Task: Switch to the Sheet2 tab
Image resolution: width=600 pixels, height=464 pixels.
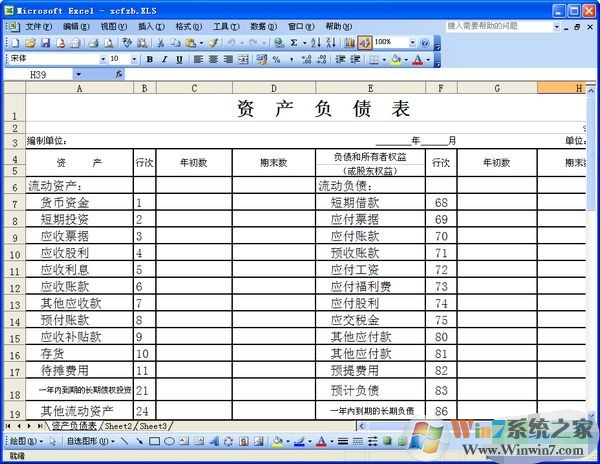Action: point(118,426)
